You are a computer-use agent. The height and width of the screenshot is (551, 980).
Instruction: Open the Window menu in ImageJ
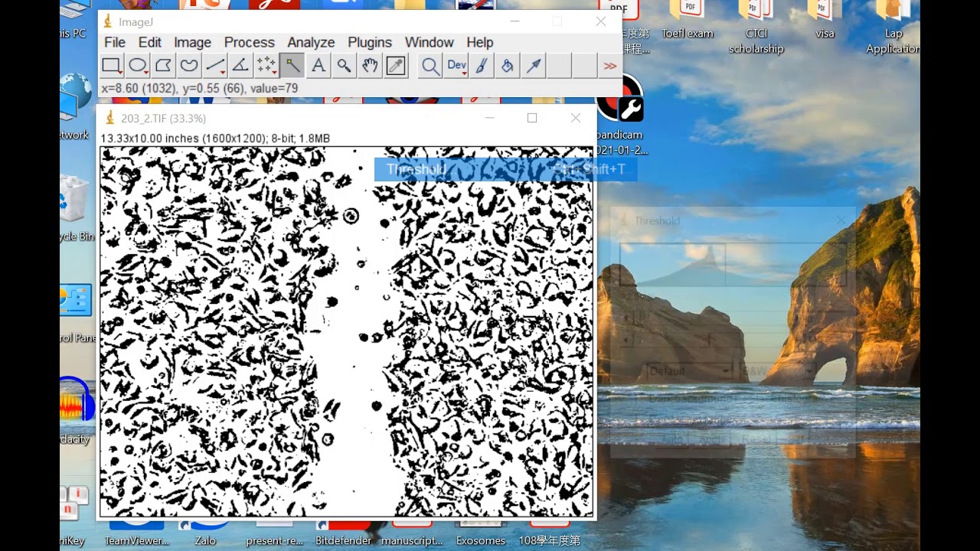[429, 42]
